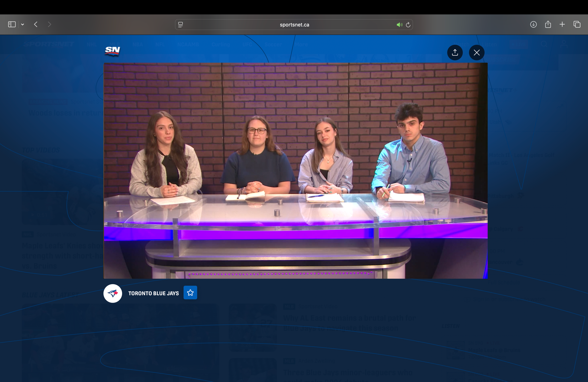Show the tab overview
The height and width of the screenshot is (382, 588).
tap(577, 24)
